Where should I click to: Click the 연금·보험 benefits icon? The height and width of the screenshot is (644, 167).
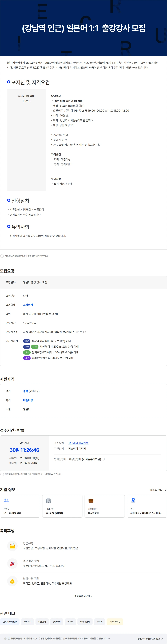click(12, 546)
